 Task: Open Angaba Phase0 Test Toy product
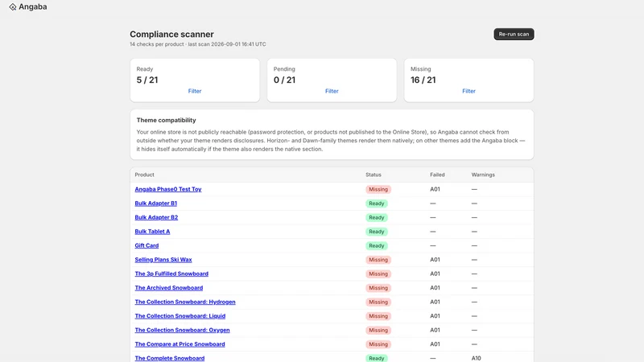click(168, 189)
